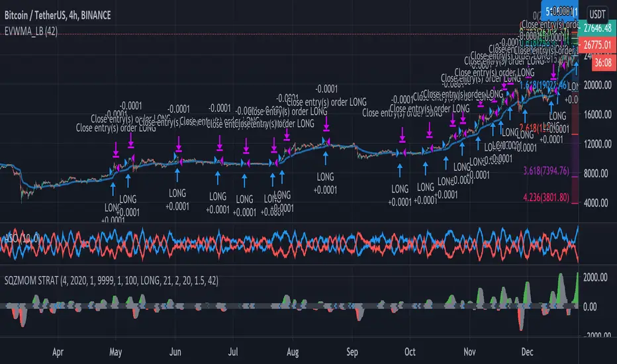Viewport: 617px width, 364px height.
Task: Click the green 27646.48 price tag
Action: coord(597,28)
